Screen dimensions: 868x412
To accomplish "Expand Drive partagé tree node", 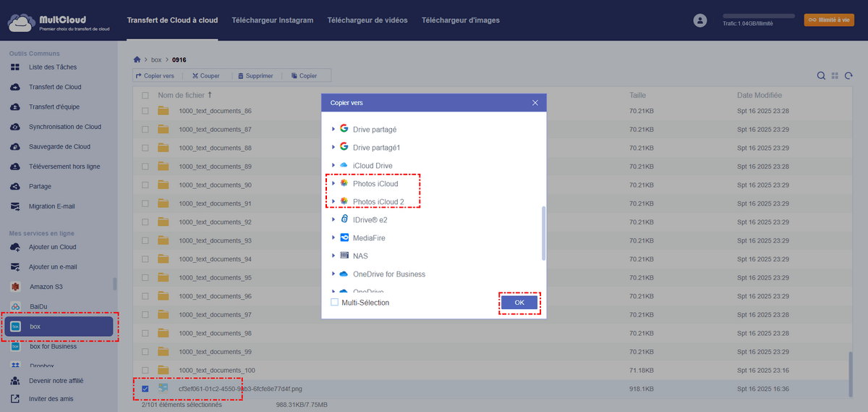I will click(333, 129).
